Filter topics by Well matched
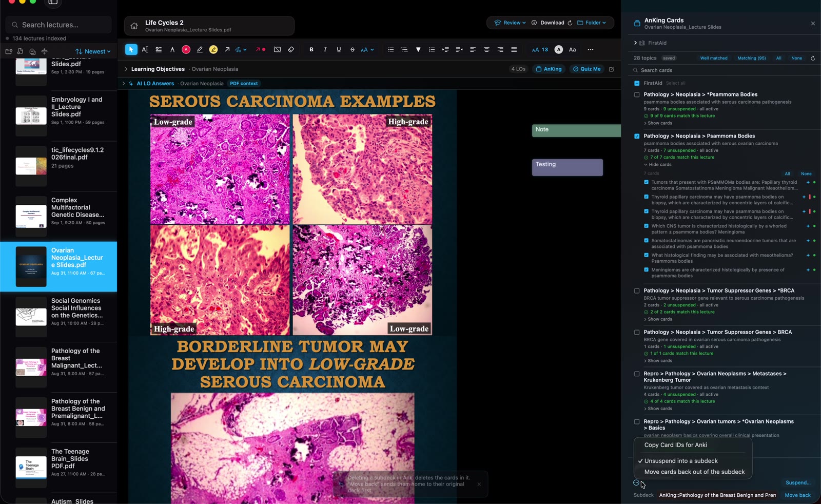The image size is (821, 504). coord(714,58)
